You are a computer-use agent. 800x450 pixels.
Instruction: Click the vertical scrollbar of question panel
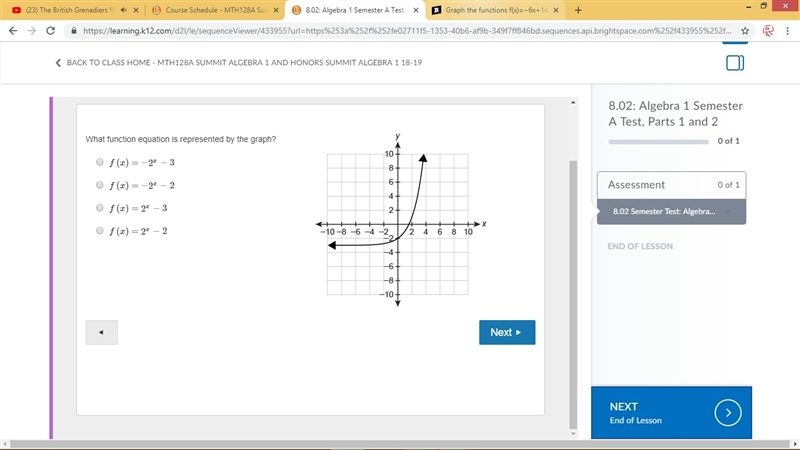573,294
